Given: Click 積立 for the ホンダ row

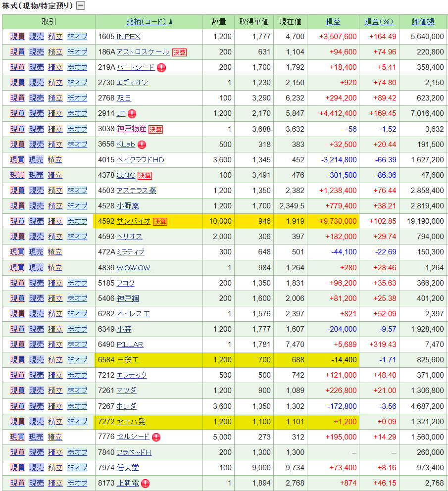Looking at the screenshot, I should (x=55, y=406).
